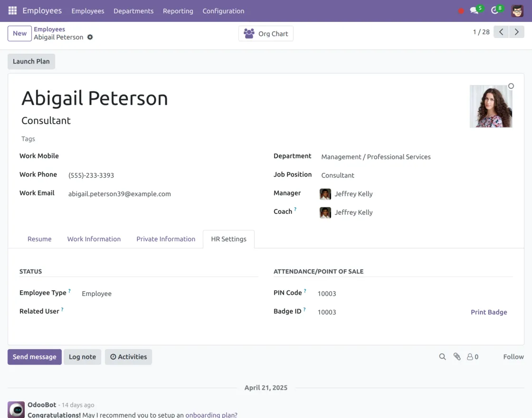The image size is (532, 418).
Task: Edit the Work Email field
Action: pos(163,194)
